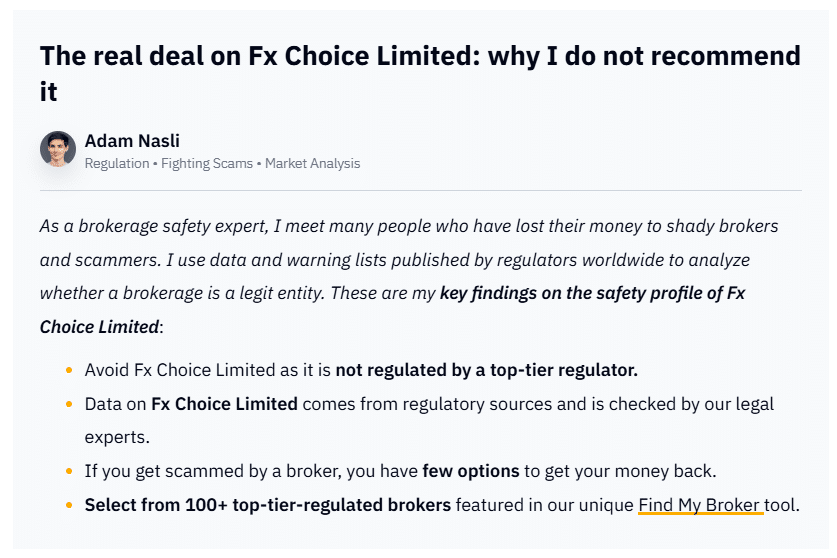Click the word 'experts.' on wrapped bullet line
Image resolution: width=837 pixels, height=558 pixels.
117,438
